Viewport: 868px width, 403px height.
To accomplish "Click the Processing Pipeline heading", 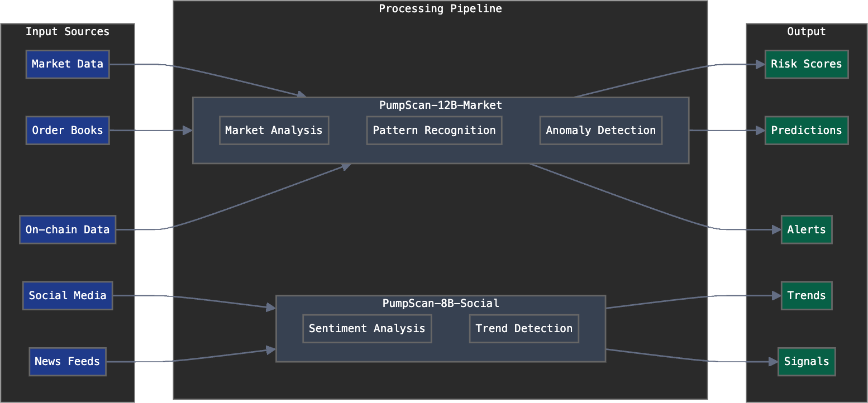I will pos(441,9).
